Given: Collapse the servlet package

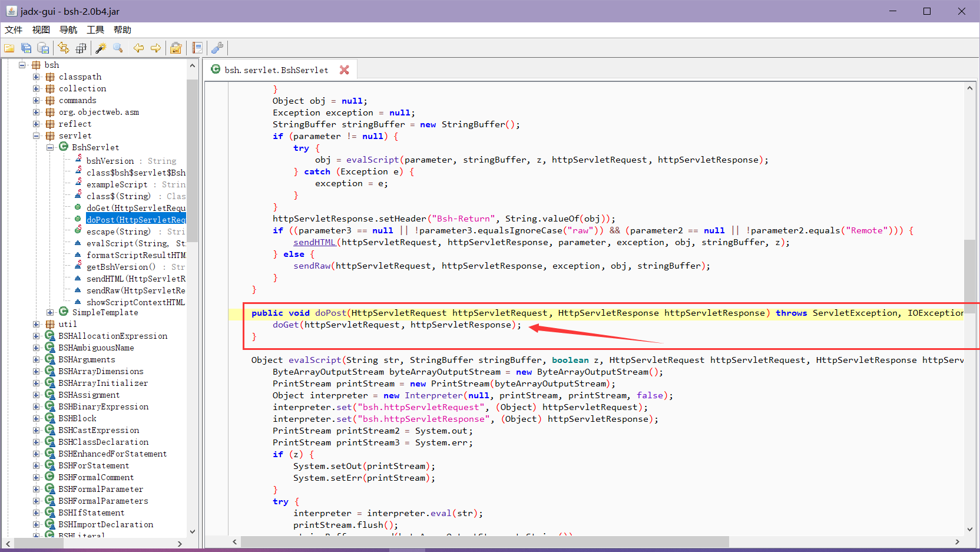Looking at the screenshot, I should [37, 135].
